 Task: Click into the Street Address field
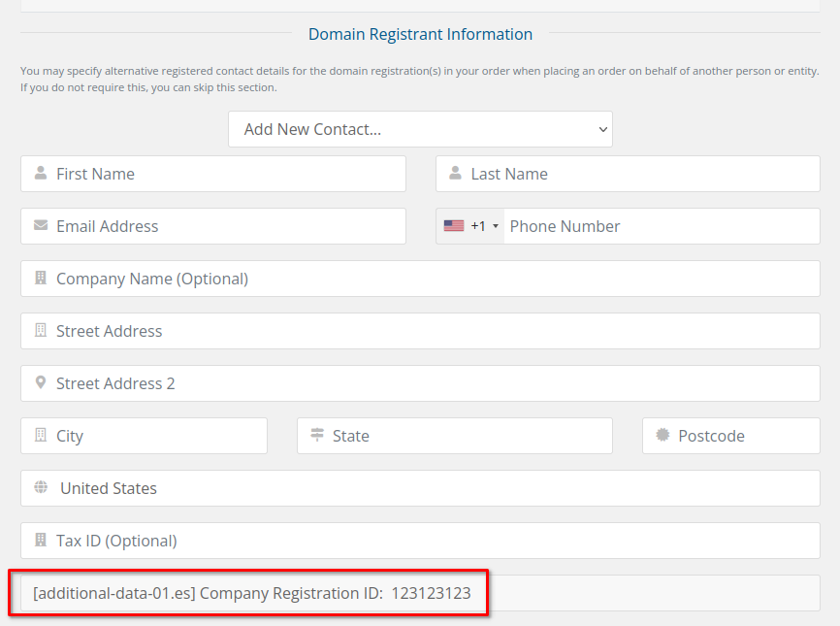427,331
